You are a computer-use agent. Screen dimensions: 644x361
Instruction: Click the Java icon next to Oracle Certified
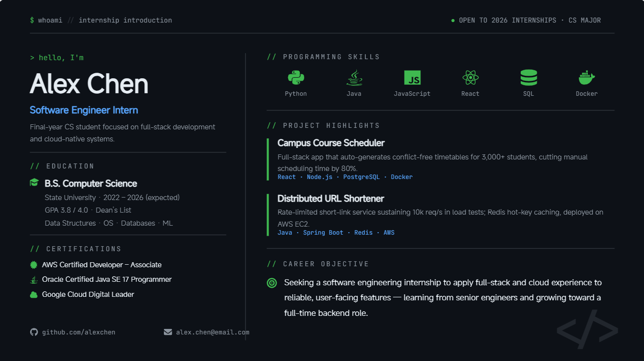point(34,279)
